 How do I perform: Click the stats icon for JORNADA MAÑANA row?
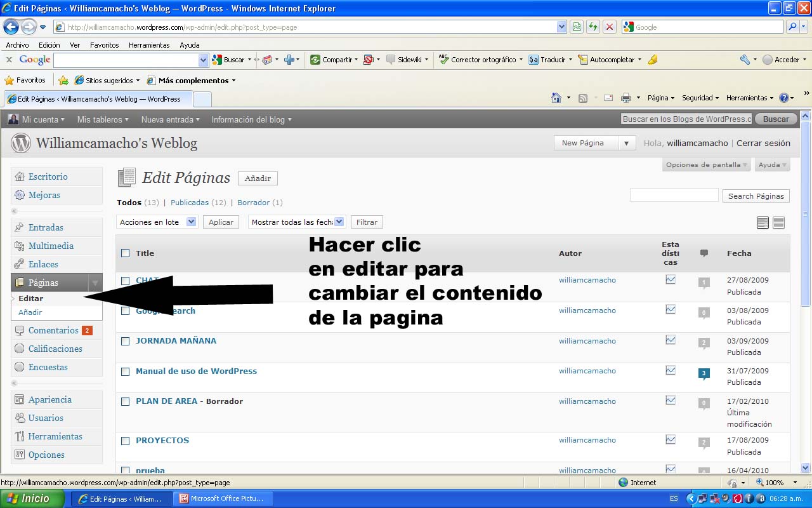pos(671,340)
